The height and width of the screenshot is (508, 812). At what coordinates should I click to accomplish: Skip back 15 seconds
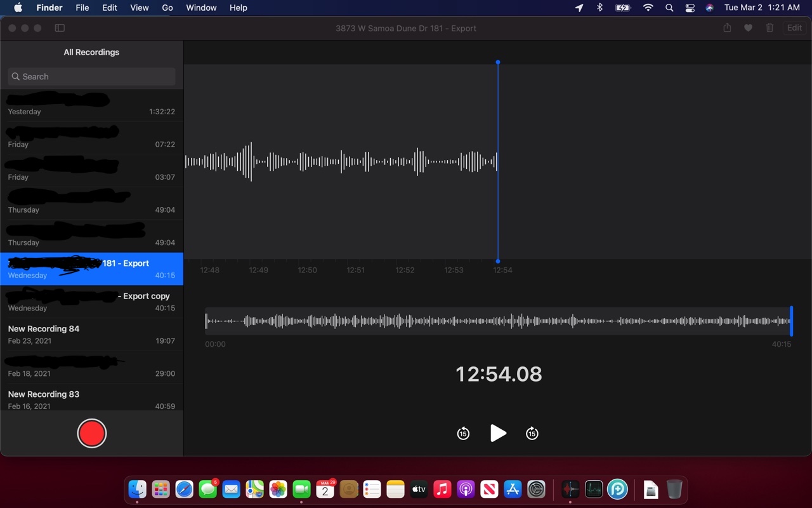pos(463,434)
